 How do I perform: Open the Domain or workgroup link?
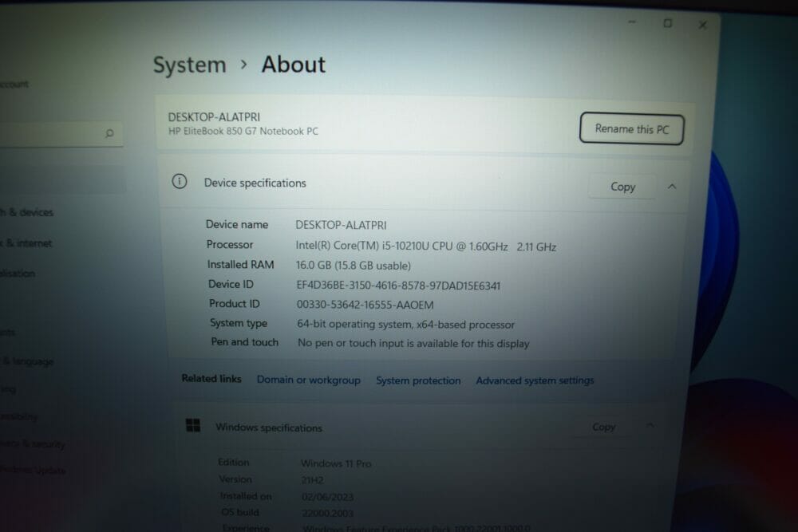click(308, 380)
